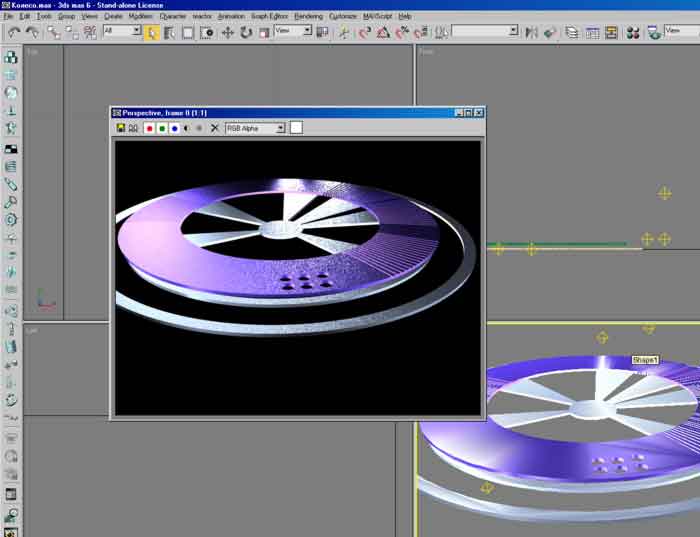Image resolution: width=700 pixels, height=537 pixels.
Task: Click the 'Shape1' label in perspective viewport
Action: pos(645,360)
